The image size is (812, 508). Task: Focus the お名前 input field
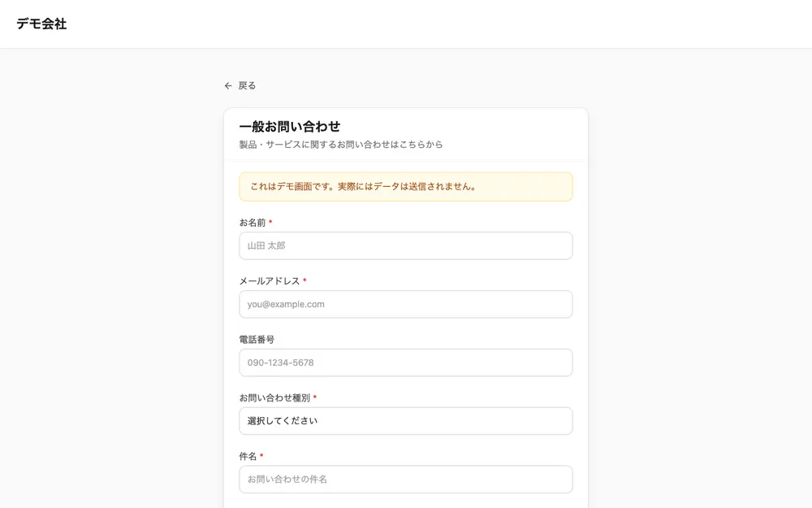(x=405, y=245)
